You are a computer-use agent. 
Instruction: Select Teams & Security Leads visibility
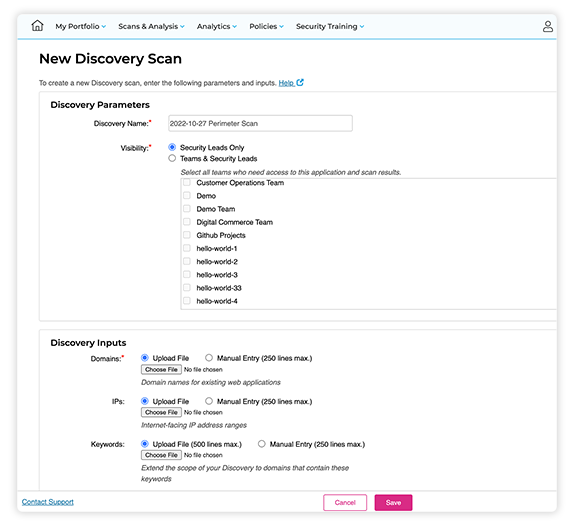pos(172,158)
